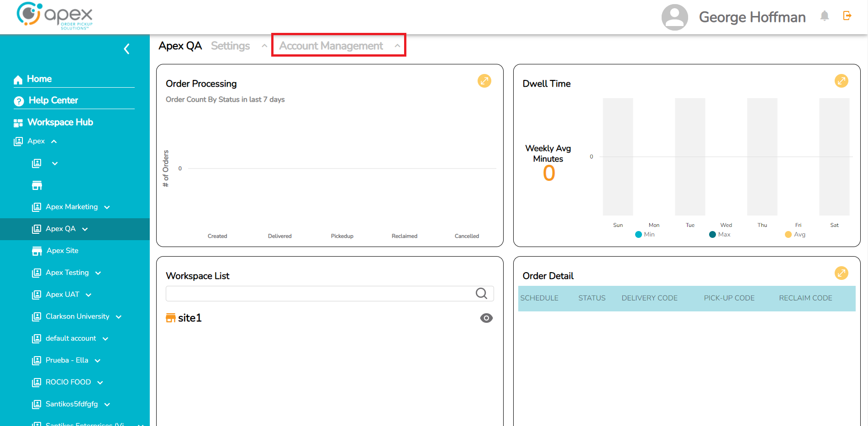Collapse the Apex workspace tree
This screenshot has width=868, height=426.
(54, 142)
